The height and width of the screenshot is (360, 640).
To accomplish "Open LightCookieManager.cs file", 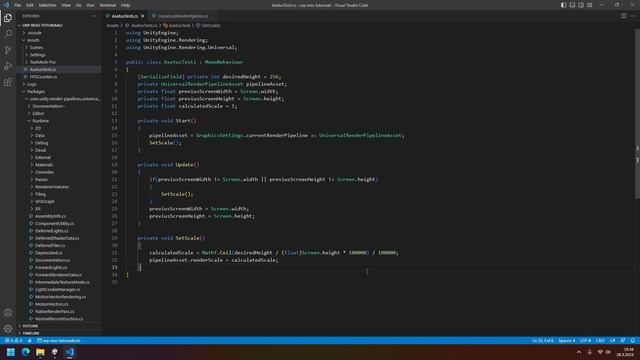I will point(59,289).
